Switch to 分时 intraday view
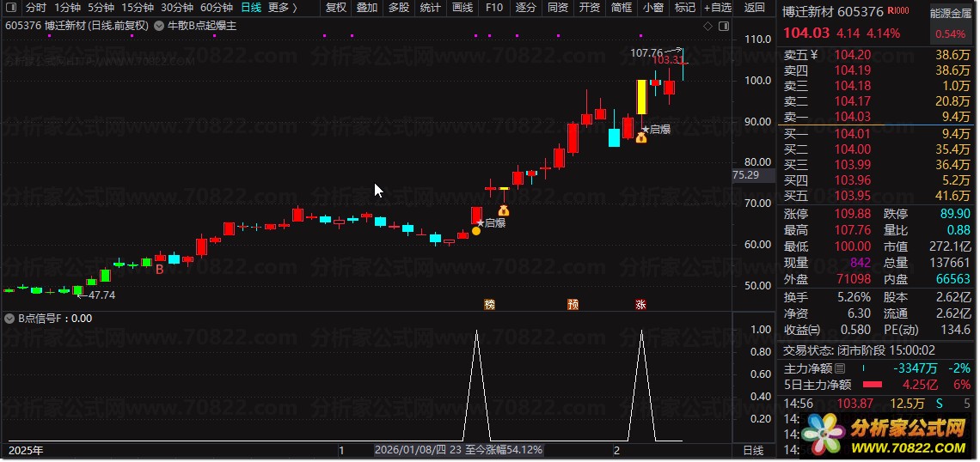This screenshot has height=462, width=980. pyautogui.click(x=36, y=8)
